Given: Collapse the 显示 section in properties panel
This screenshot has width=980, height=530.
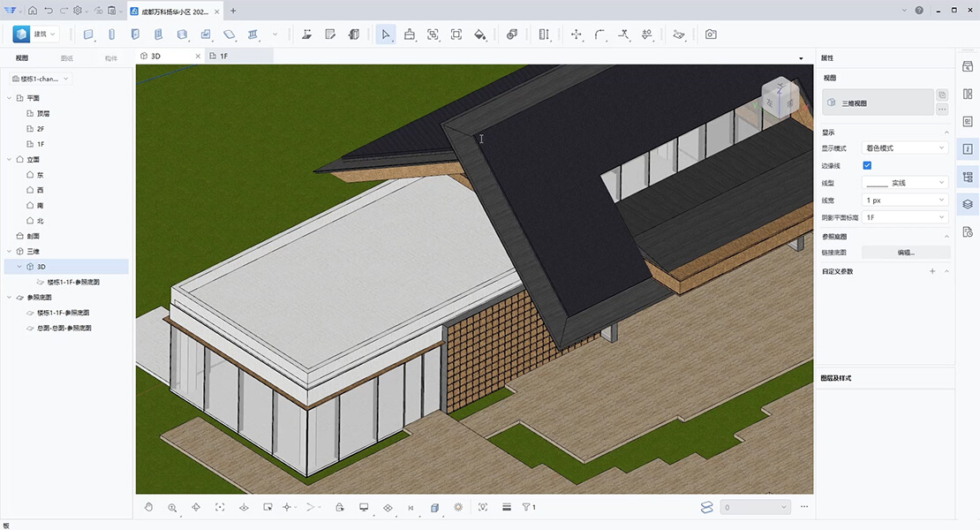Looking at the screenshot, I should pos(946,132).
